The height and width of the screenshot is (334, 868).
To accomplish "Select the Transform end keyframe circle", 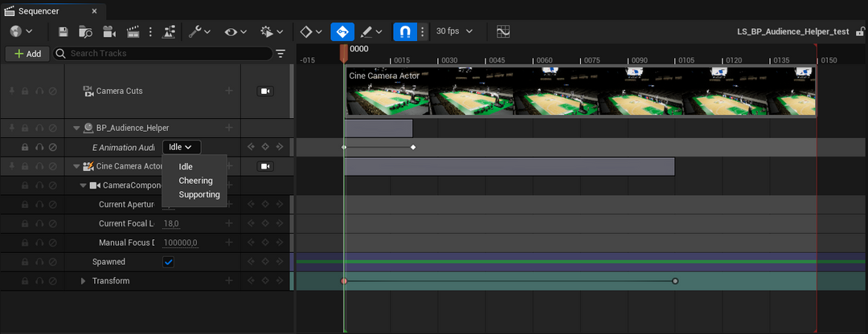I will click(x=675, y=281).
